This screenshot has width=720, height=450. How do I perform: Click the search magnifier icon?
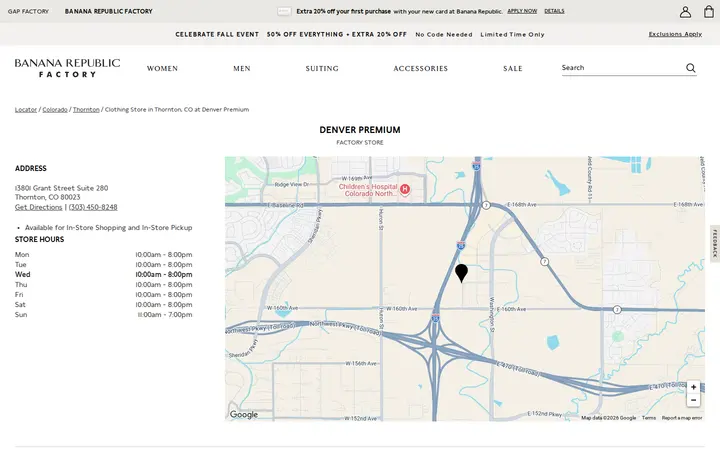pyautogui.click(x=691, y=68)
